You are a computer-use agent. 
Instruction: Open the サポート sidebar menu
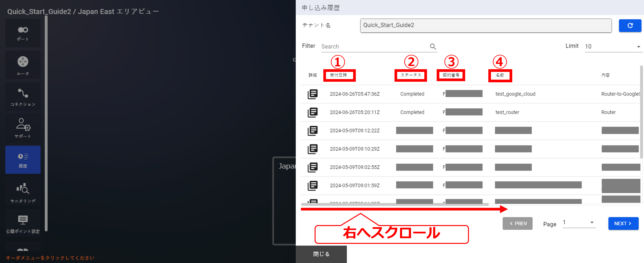click(23, 128)
